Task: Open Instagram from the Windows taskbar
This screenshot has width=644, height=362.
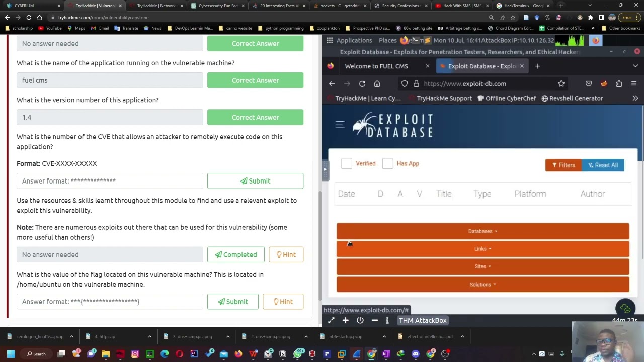Action: point(135,354)
